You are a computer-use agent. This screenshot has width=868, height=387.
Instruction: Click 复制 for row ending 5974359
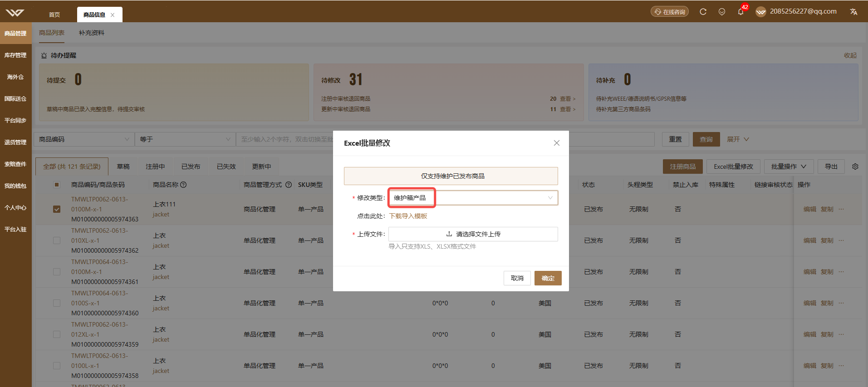pyautogui.click(x=827, y=334)
